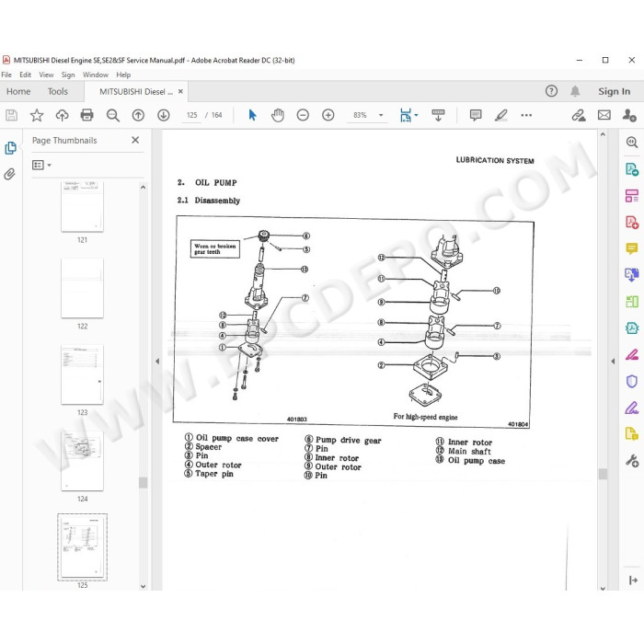Open notifications bell
The width and height of the screenshot is (644, 644).
pyautogui.click(x=575, y=91)
